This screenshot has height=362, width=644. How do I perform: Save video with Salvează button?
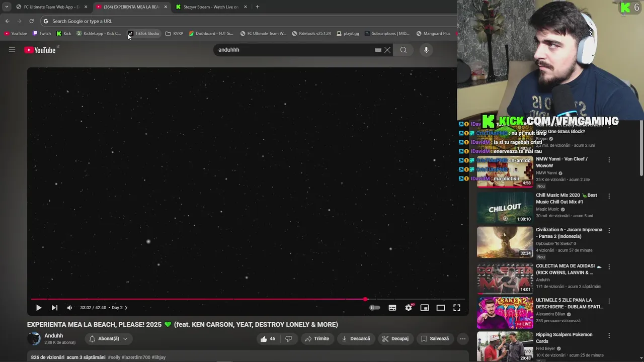pyautogui.click(x=435, y=339)
